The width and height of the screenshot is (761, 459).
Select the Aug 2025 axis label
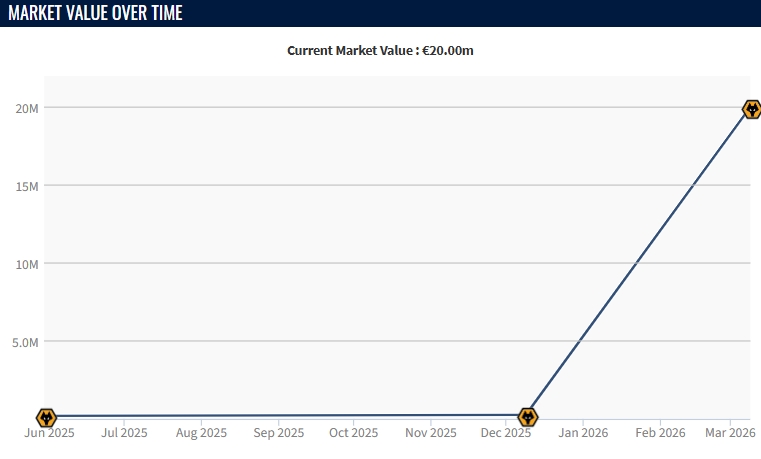click(201, 434)
